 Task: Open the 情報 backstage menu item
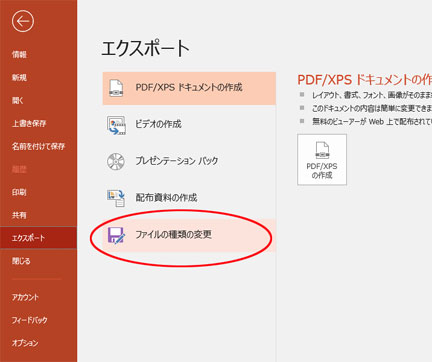(x=19, y=54)
